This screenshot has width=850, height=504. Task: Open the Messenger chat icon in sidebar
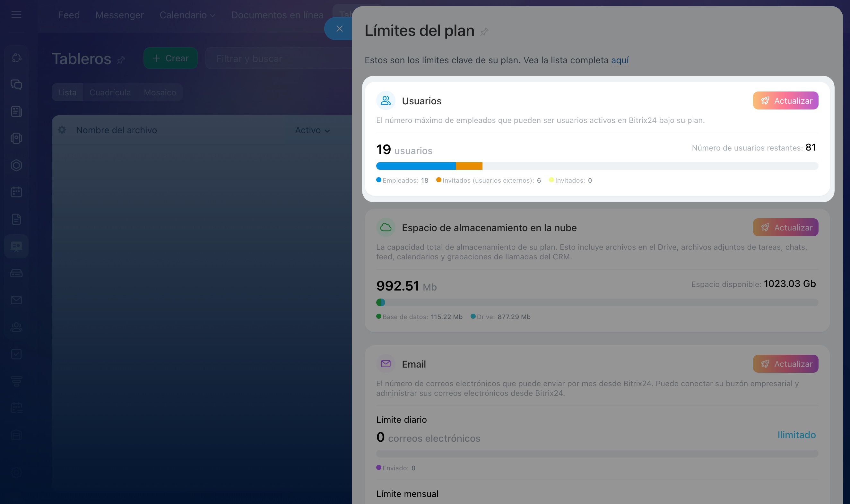(16, 84)
